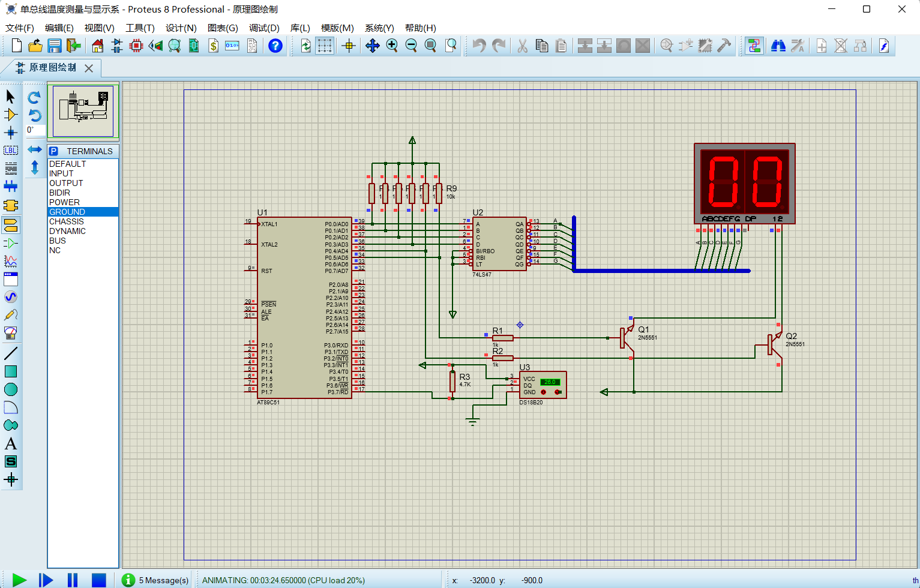The width and height of the screenshot is (920, 588).
Task: Click the Step simulation button
Action: click(46, 580)
